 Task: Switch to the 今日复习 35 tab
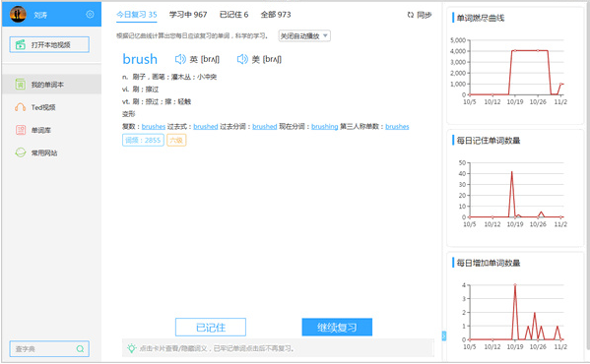tap(137, 15)
